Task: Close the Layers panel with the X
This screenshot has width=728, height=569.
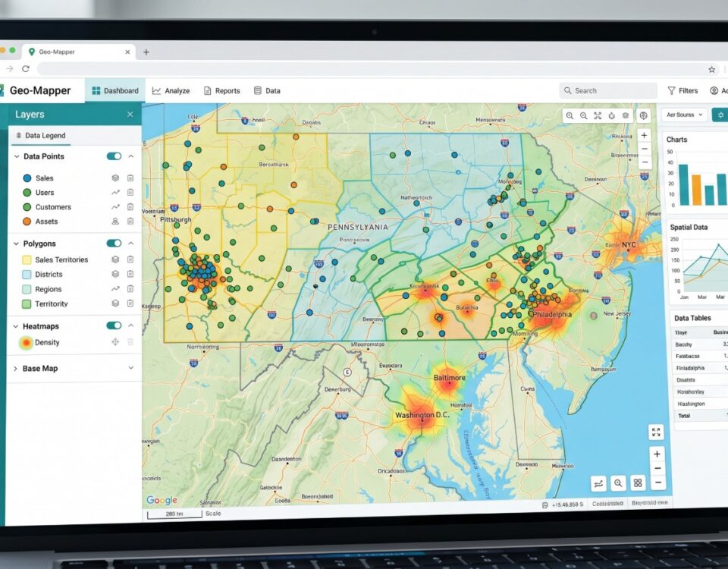Action: pyautogui.click(x=130, y=115)
